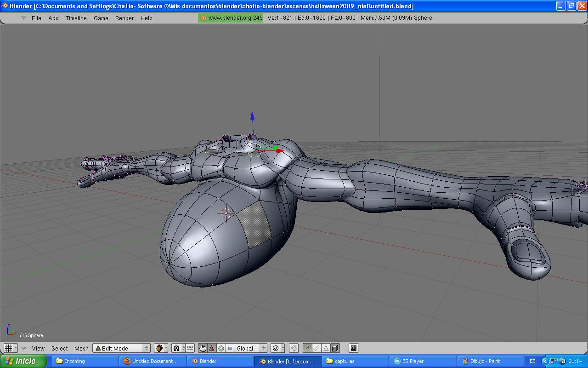588x368 pixels.
Task: Enable the scale manipulator square icon
Action: (x=230, y=348)
